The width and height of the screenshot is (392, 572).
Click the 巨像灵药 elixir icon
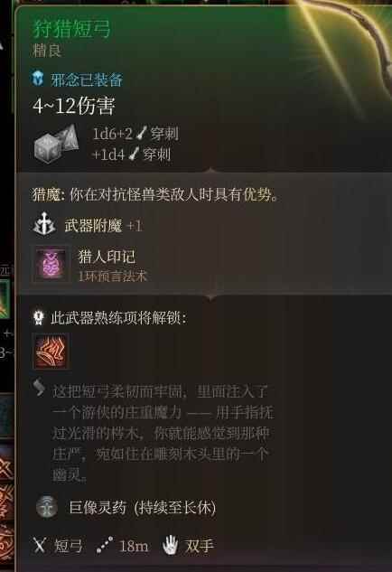pos(47,507)
